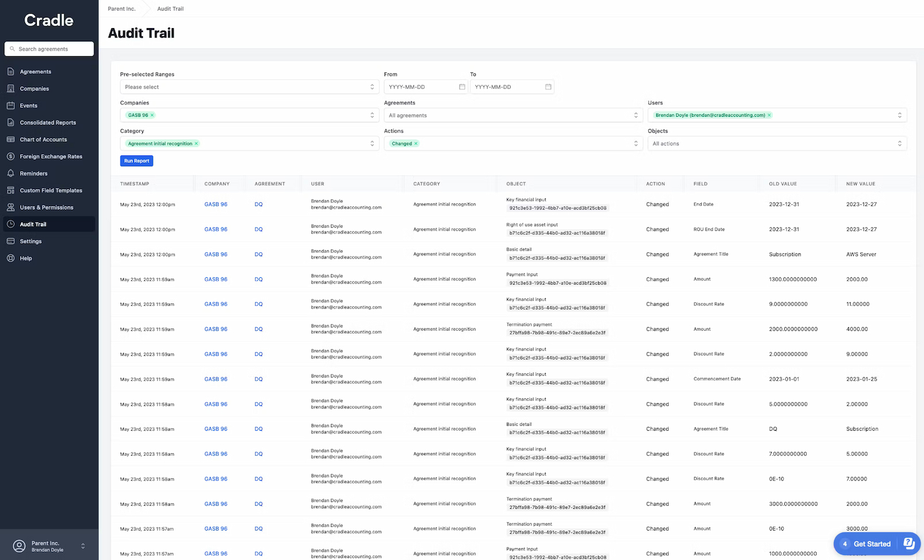Select Audit Trail in the breadcrumb
This screenshot has height=560, width=924.
click(x=170, y=9)
